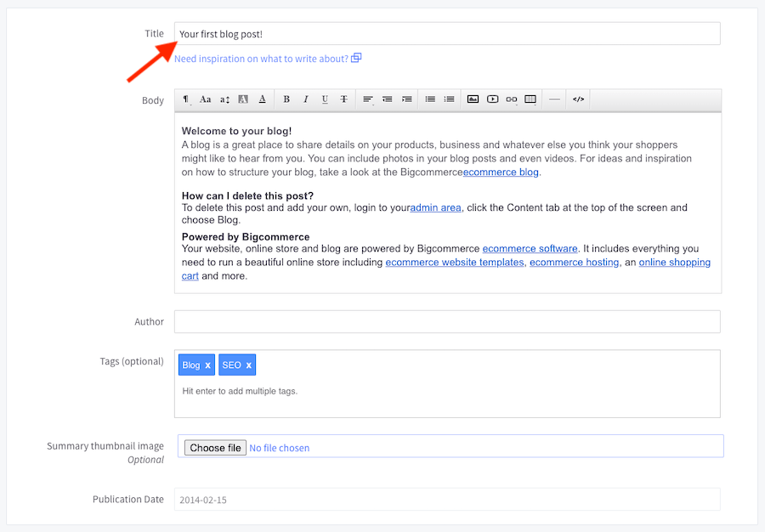Image resolution: width=765 pixels, height=532 pixels.
Task: Click the Choose file button
Action: pos(215,448)
